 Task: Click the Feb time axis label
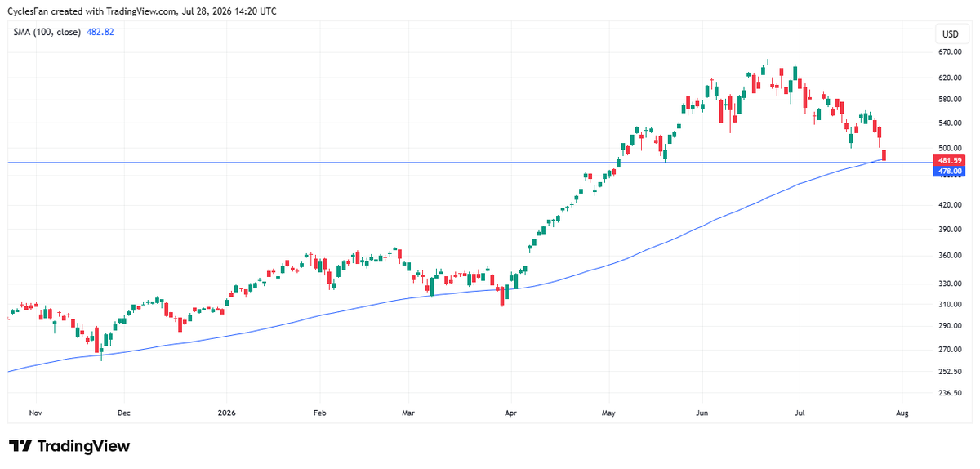coord(320,413)
